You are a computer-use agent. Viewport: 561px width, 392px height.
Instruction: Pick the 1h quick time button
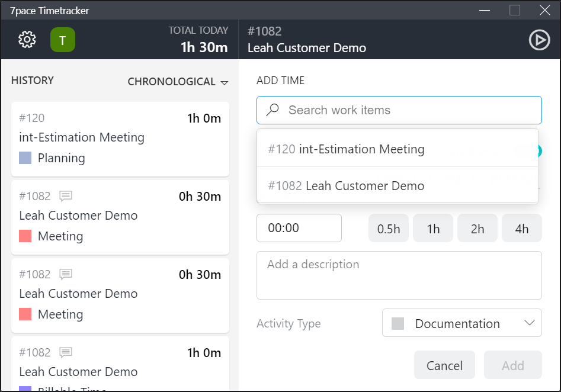pyautogui.click(x=433, y=228)
